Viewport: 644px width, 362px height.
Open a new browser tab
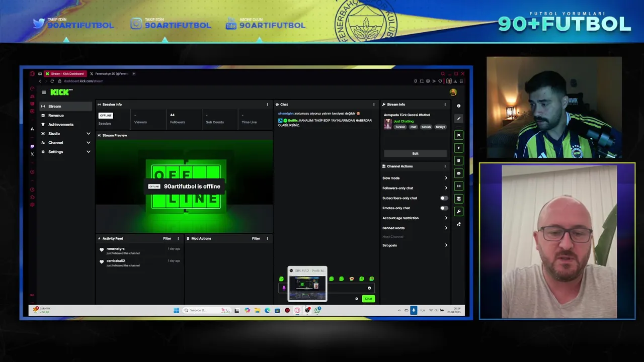(134, 74)
